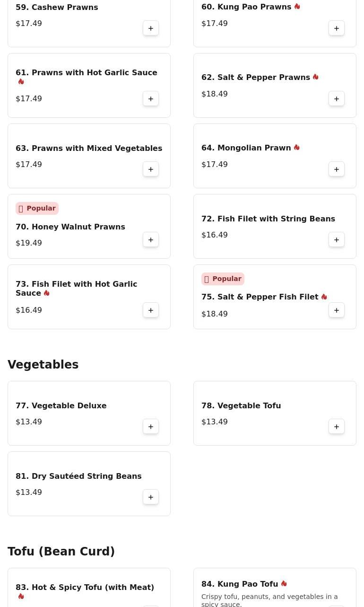This screenshot has width=364, height=607.
Task: Select the Vegetables section heading
Action: click(x=43, y=365)
